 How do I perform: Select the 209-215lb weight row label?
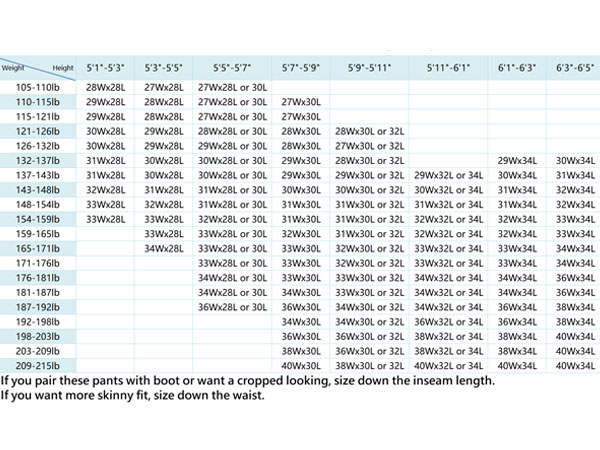click(38, 366)
